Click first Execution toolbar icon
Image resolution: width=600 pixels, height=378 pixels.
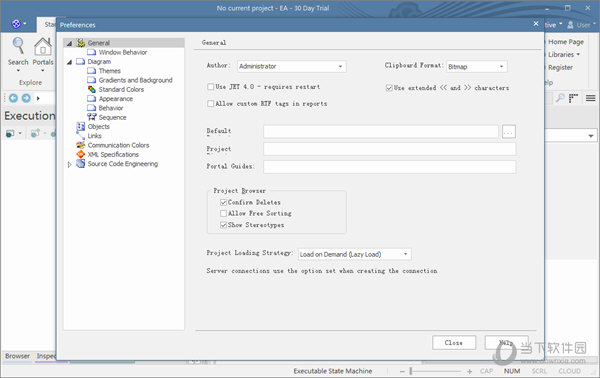pyautogui.click(x=10, y=133)
